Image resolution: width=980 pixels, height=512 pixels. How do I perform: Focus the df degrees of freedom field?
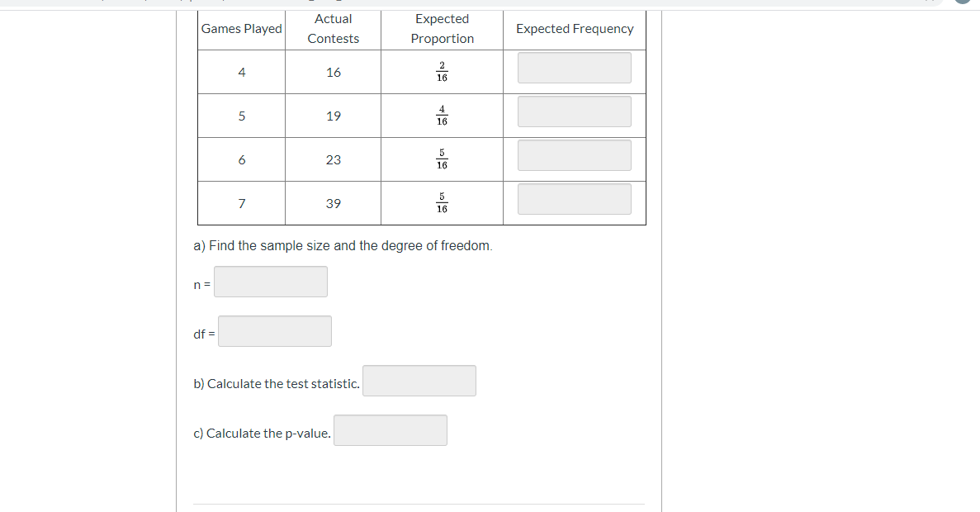pyautogui.click(x=275, y=331)
